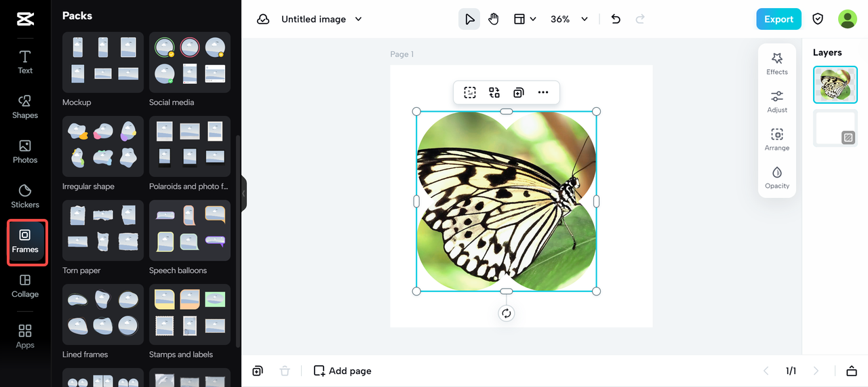
Task: Open the Effects panel
Action: pos(777,63)
